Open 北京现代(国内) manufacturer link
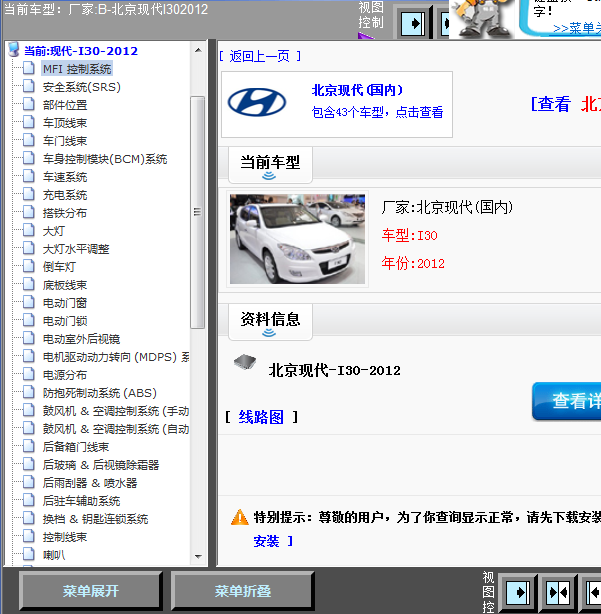 357,90
